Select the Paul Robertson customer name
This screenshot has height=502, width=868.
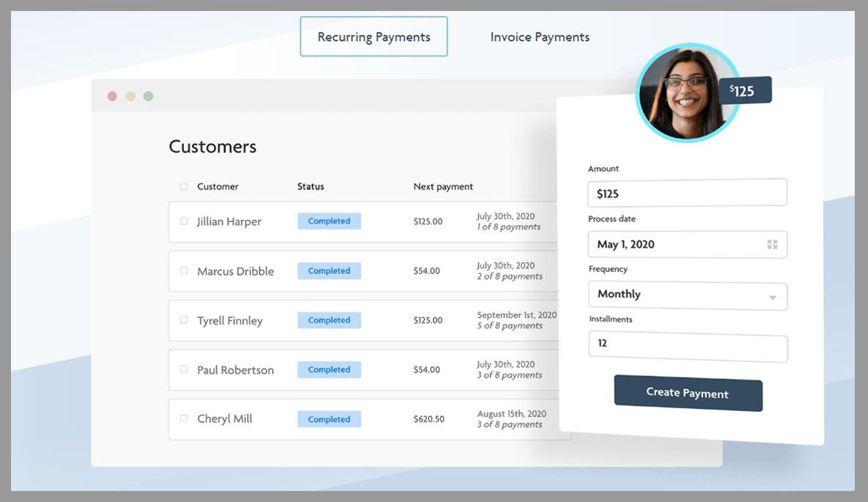pyautogui.click(x=236, y=369)
